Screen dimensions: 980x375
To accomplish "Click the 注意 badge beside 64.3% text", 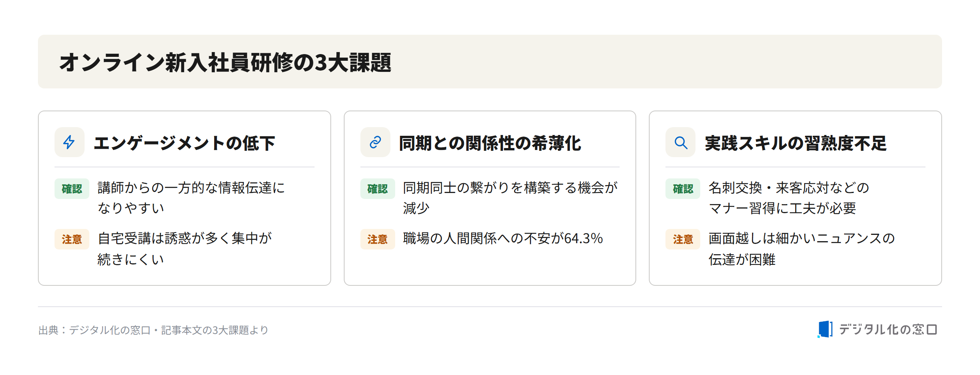I will [378, 239].
